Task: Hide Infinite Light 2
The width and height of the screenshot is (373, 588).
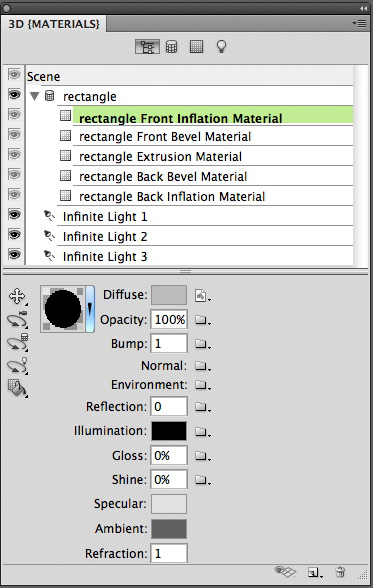Action: 14,234
